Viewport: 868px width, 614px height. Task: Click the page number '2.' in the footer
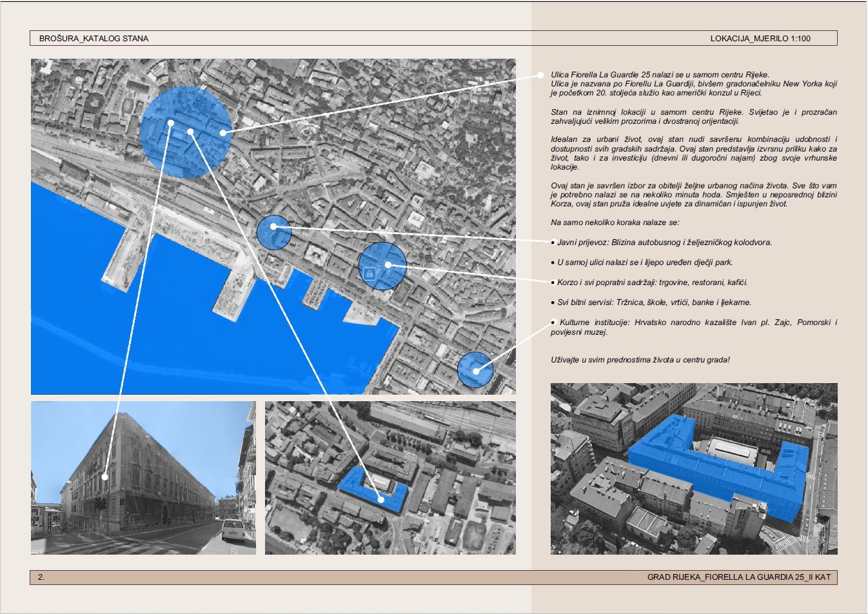41,577
